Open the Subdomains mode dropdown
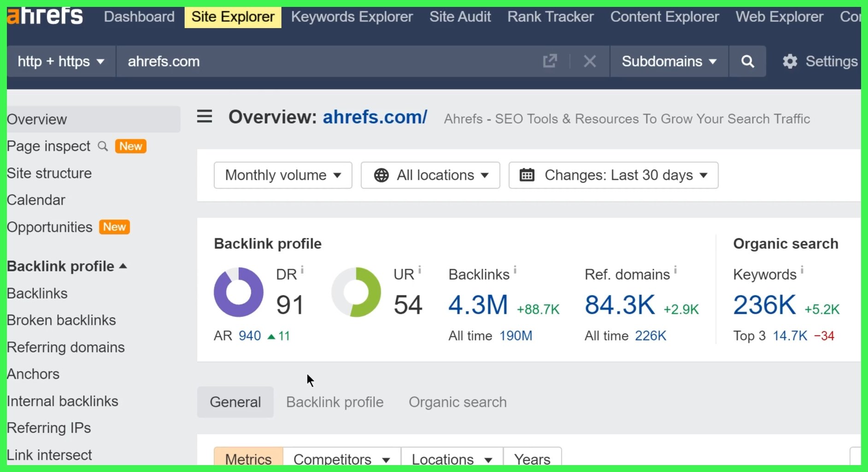Image resolution: width=868 pixels, height=472 pixels. pos(669,61)
